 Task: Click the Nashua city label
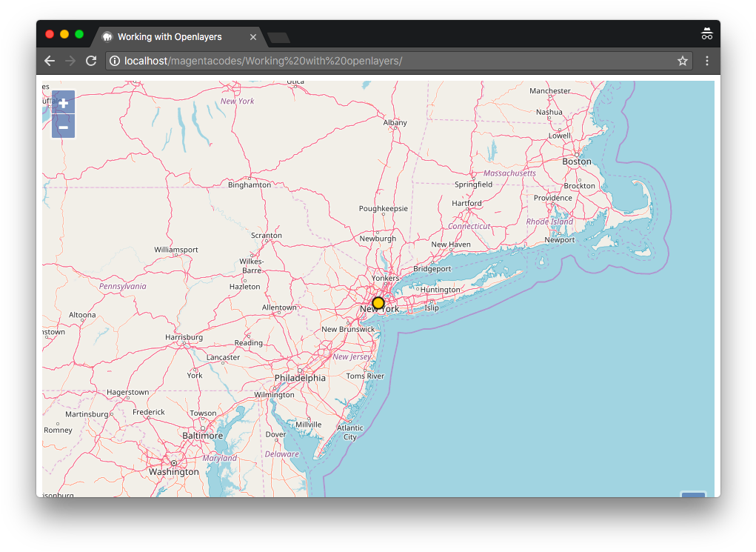[549, 112]
